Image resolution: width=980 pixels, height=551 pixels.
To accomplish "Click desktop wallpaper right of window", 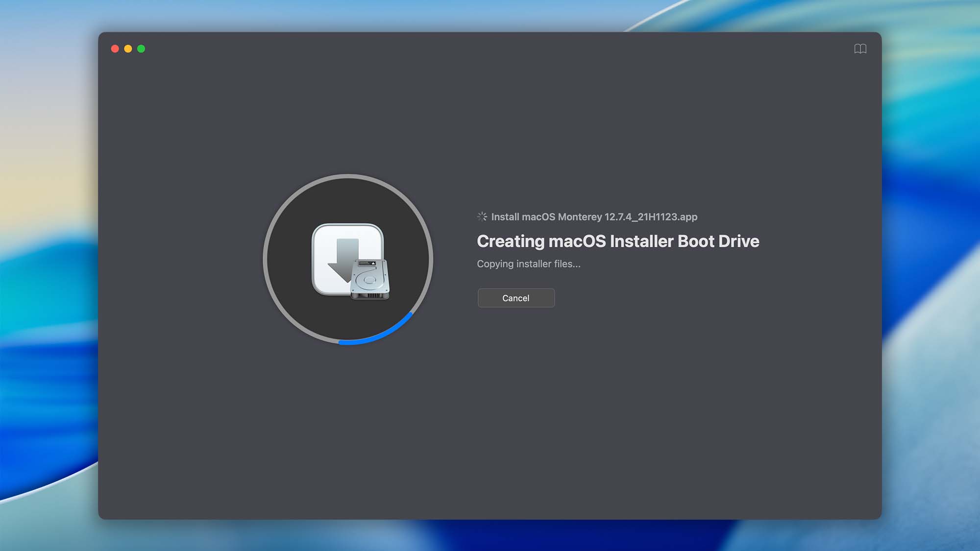I will pyautogui.click(x=931, y=274).
